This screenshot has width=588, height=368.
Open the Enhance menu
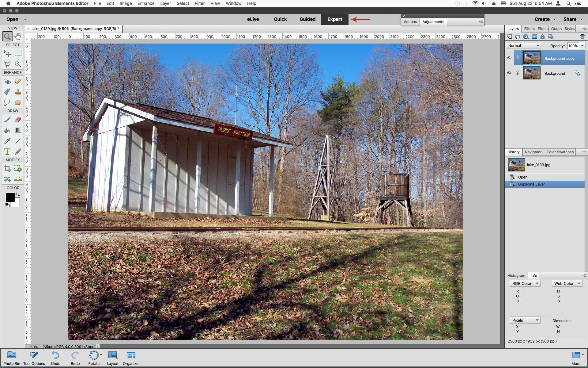[146, 3]
